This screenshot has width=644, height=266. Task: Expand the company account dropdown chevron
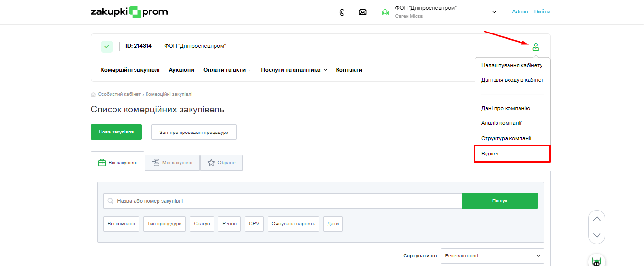pyautogui.click(x=494, y=12)
